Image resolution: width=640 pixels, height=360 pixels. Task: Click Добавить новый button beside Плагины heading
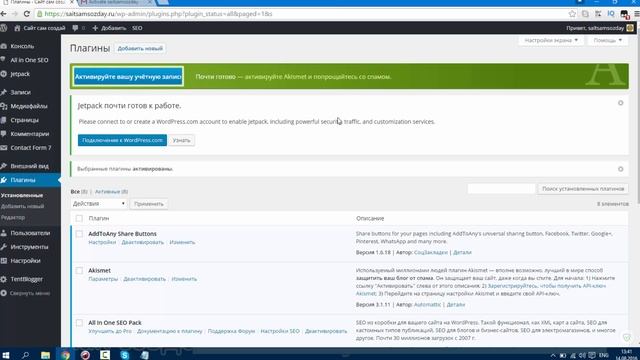click(140, 49)
